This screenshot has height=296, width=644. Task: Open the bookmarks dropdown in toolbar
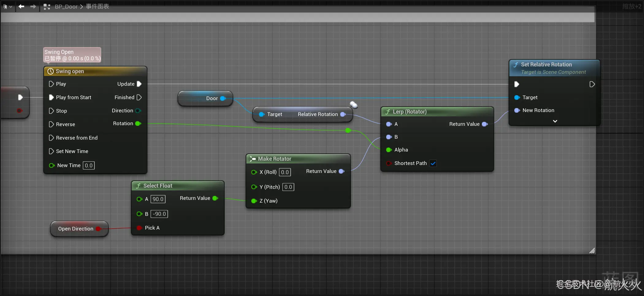click(8, 6)
